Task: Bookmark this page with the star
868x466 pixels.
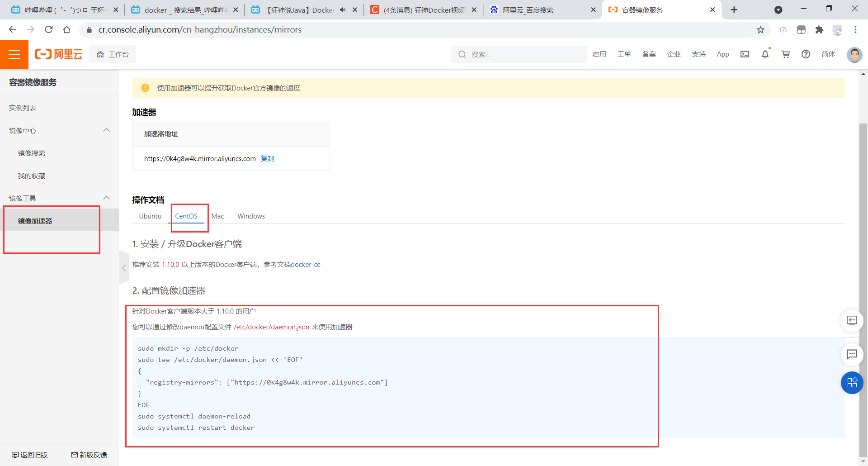Action: coord(760,29)
